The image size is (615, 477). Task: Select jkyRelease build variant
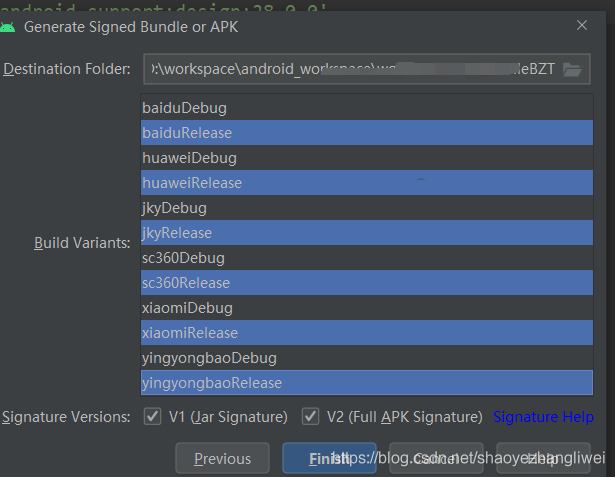click(x=367, y=233)
